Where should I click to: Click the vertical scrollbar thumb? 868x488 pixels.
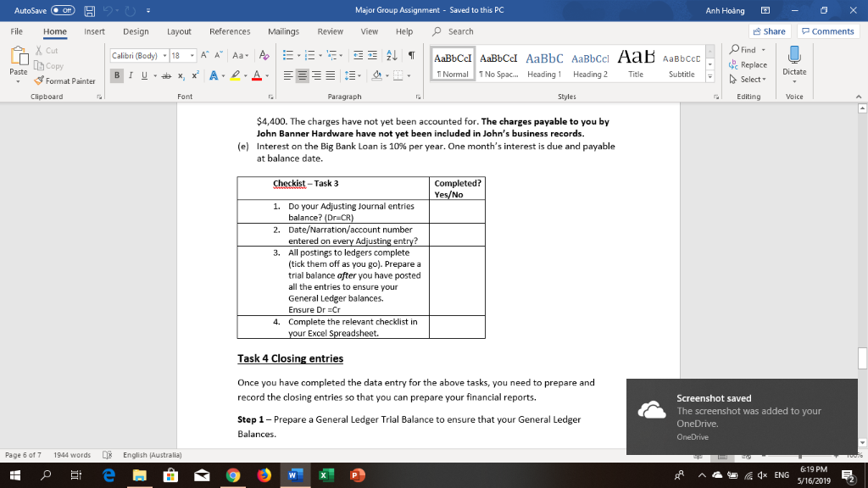click(x=862, y=358)
